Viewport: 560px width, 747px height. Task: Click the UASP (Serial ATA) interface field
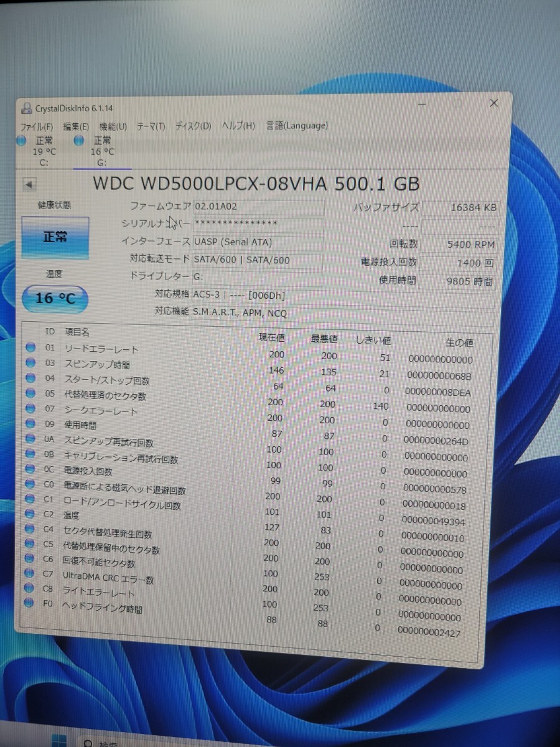[258, 242]
